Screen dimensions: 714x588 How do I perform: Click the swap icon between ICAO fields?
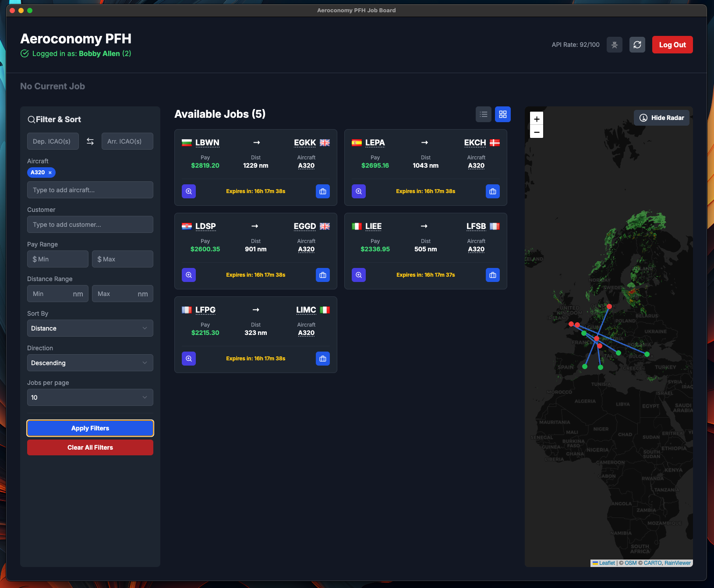[90, 141]
